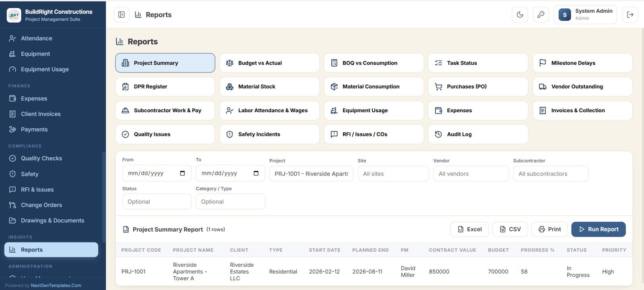Export the report as CSV

[x=510, y=229]
